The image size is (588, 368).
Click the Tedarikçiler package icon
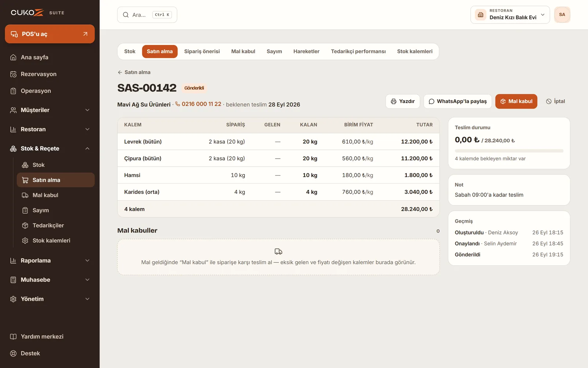tap(25, 225)
